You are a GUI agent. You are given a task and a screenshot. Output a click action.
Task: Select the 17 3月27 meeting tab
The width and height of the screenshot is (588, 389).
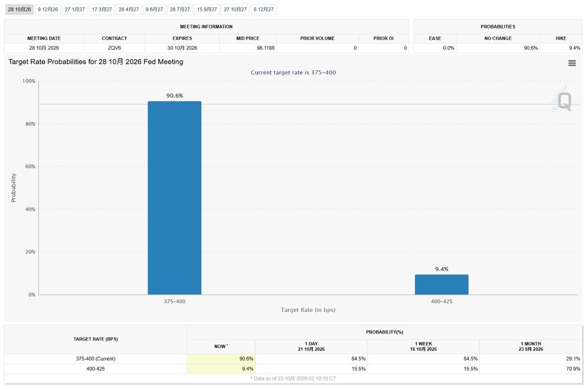(x=102, y=9)
